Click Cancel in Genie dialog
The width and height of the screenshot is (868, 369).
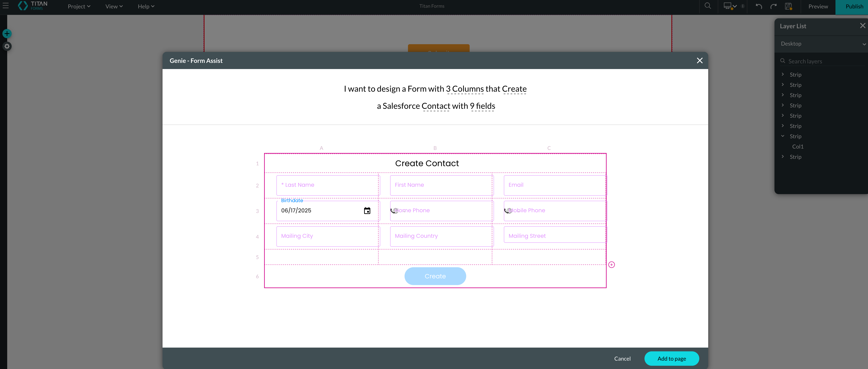622,359
